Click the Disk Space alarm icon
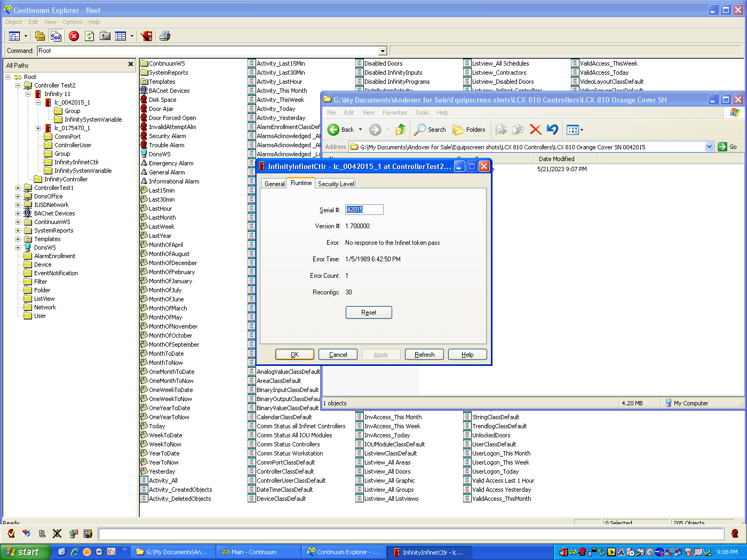This screenshot has width=747, height=560. [x=144, y=100]
